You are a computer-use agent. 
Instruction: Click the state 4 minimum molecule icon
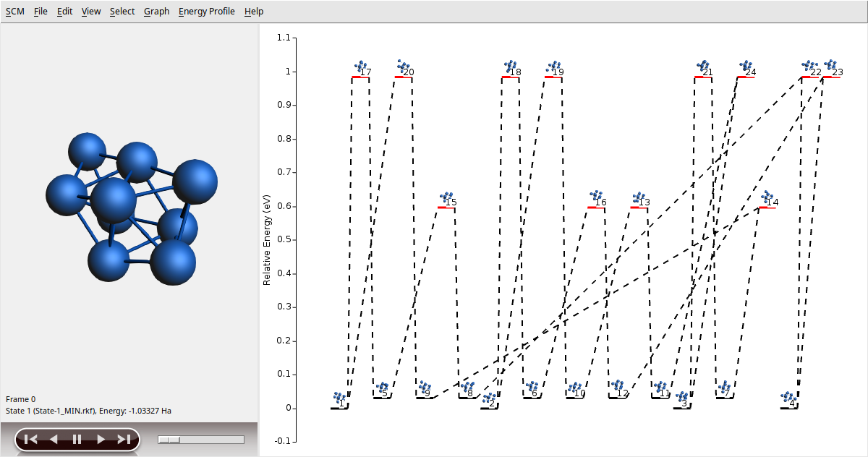(788, 397)
